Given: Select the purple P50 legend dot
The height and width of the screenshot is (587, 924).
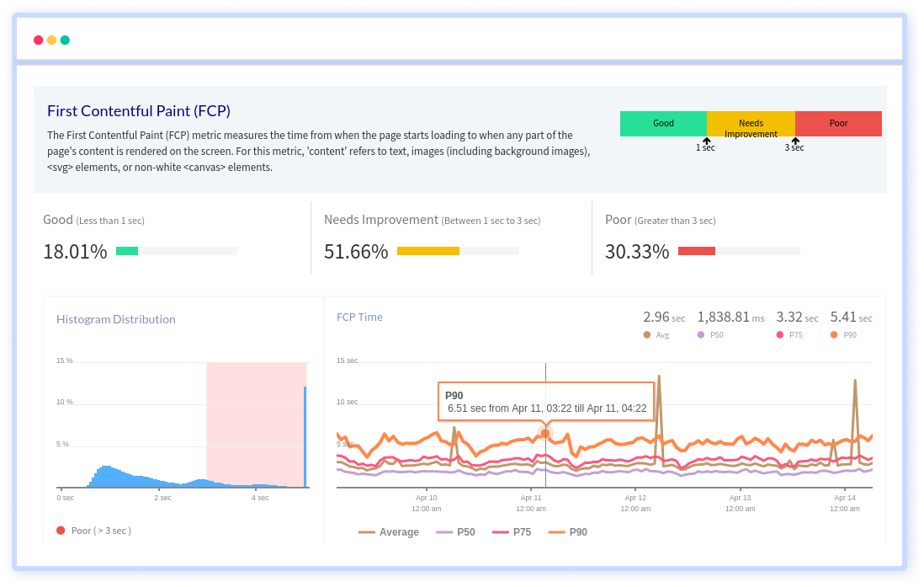Looking at the screenshot, I should pos(699,334).
